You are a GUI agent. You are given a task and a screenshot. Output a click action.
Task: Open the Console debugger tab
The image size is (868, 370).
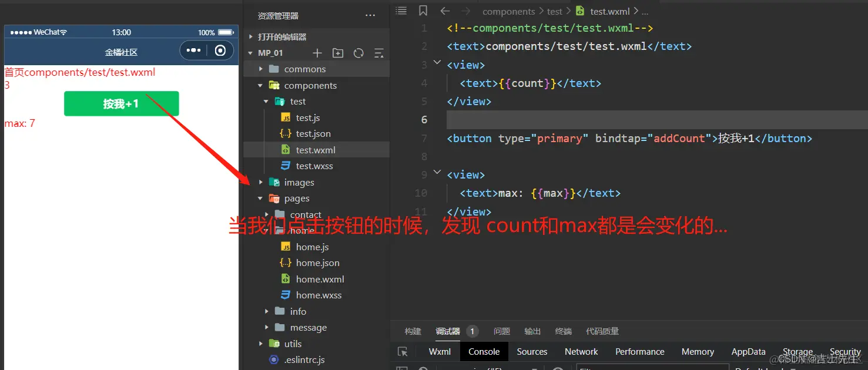tap(484, 352)
